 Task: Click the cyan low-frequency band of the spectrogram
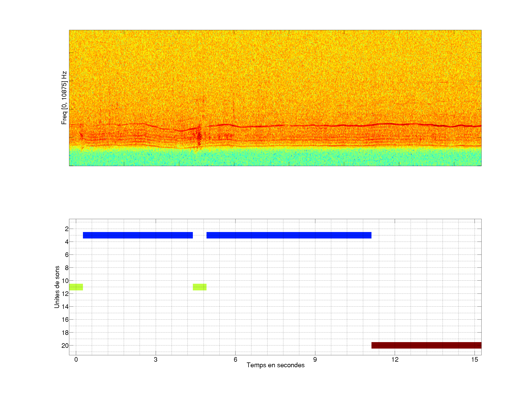[x=275, y=157]
